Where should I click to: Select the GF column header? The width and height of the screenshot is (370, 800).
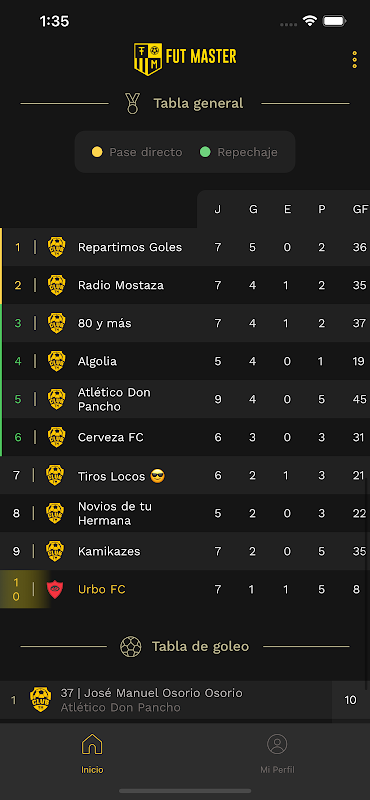360,210
